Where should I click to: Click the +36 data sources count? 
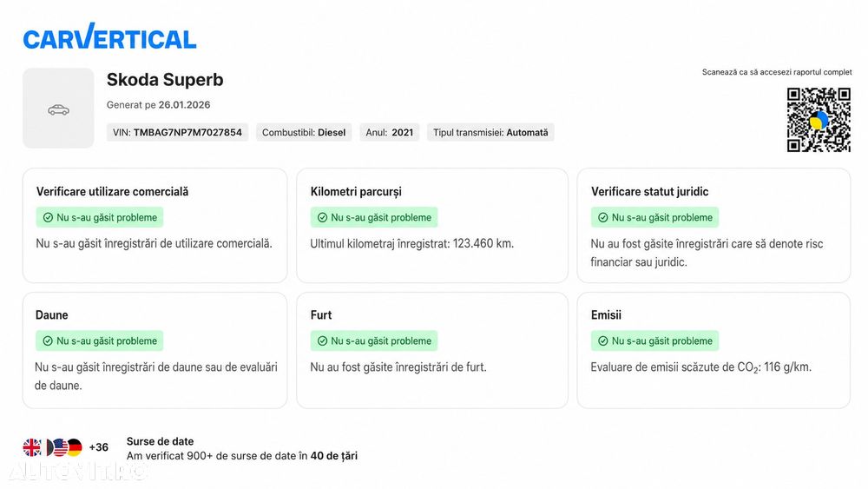99,447
